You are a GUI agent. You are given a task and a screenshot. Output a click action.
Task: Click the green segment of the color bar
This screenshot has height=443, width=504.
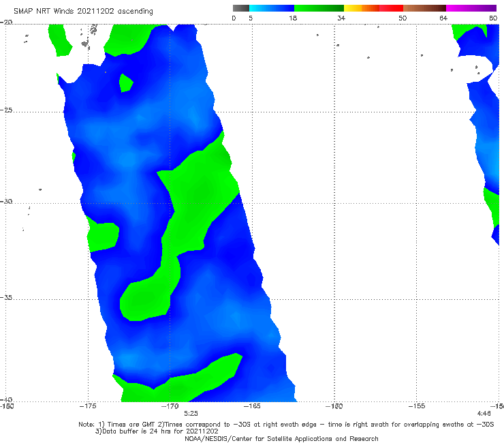[319, 8]
